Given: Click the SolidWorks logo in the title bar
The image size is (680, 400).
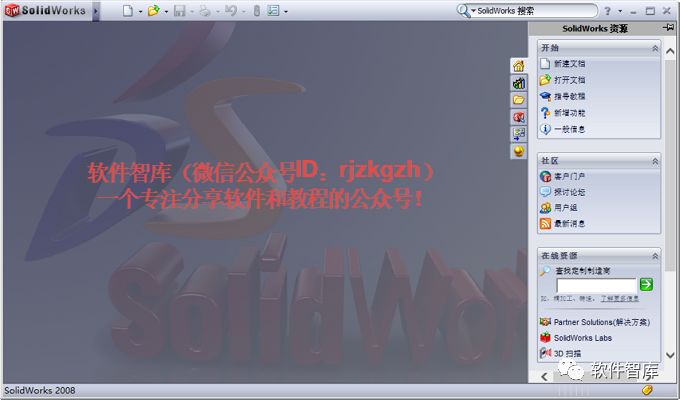Looking at the screenshot, I should pyautogui.click(x=45, y=10).
